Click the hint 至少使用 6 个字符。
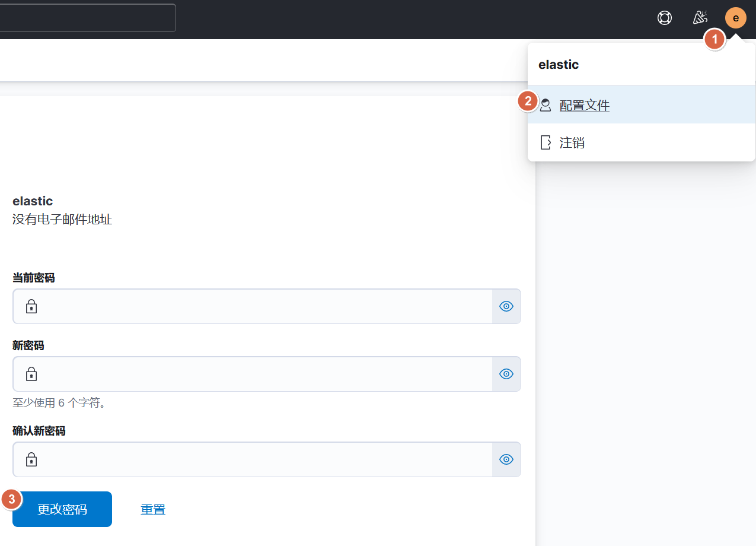 pyautogui.click(x=60, y=404)
